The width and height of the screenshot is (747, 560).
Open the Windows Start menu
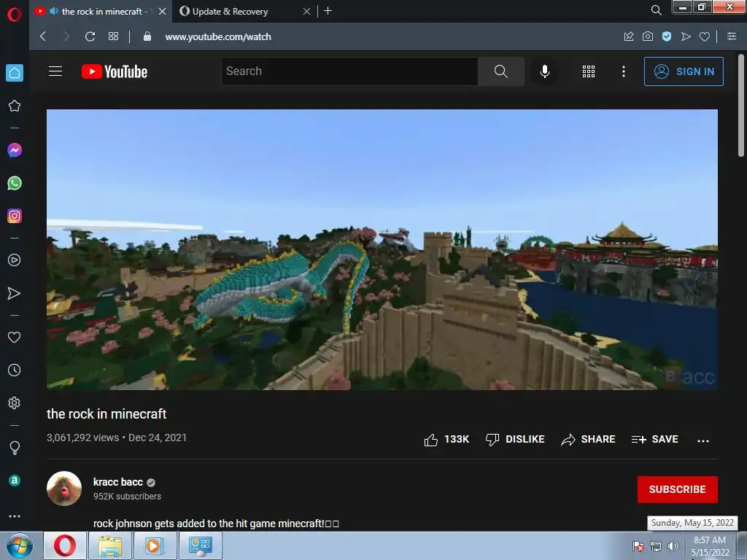tap(20, 545)
